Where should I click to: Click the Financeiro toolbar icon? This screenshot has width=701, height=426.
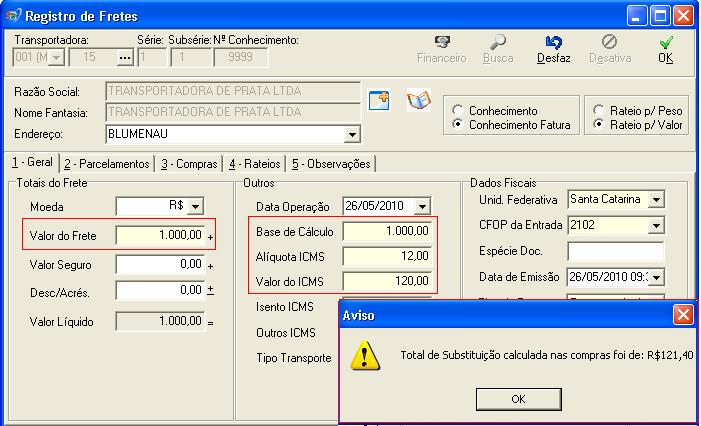pos(441,43)
